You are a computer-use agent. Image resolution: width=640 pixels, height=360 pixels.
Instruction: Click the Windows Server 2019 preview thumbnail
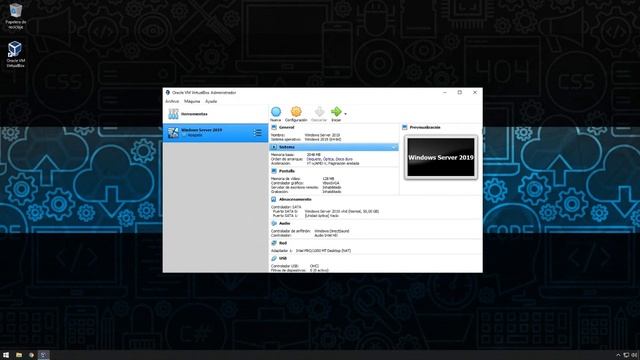tap(441, 157)
